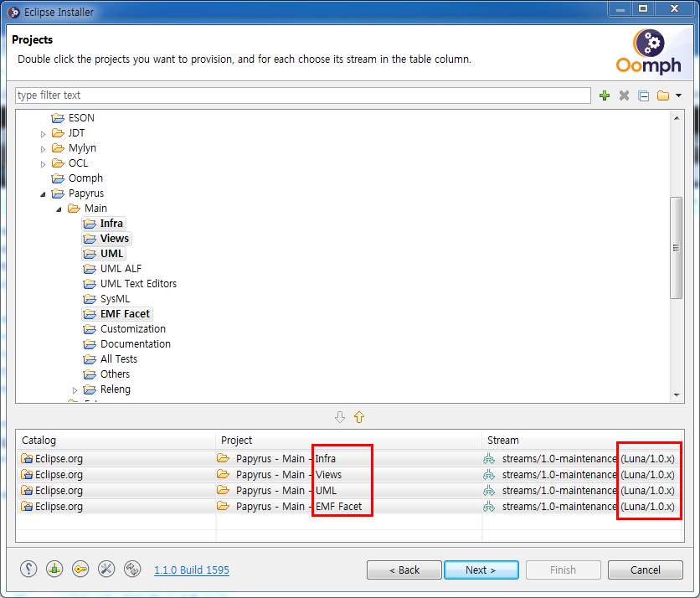Open the 1.1.0 Build 1595 link
700x598 pixels.
pyautogui.click(x=192, y=570)
